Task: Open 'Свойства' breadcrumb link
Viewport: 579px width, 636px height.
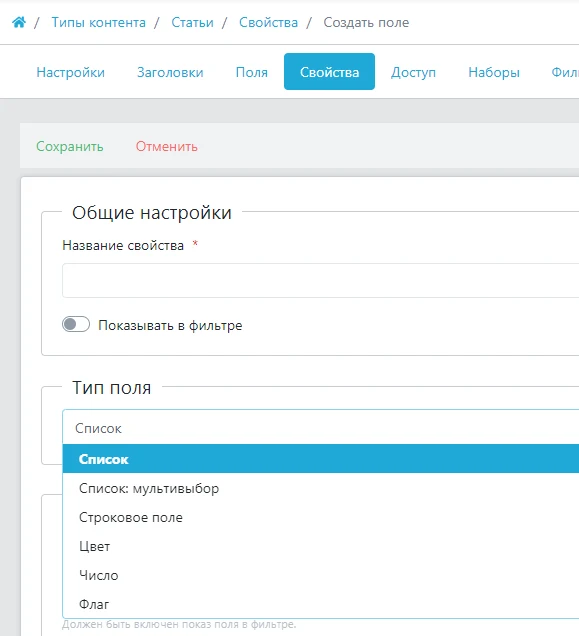Action: point(268,23)
